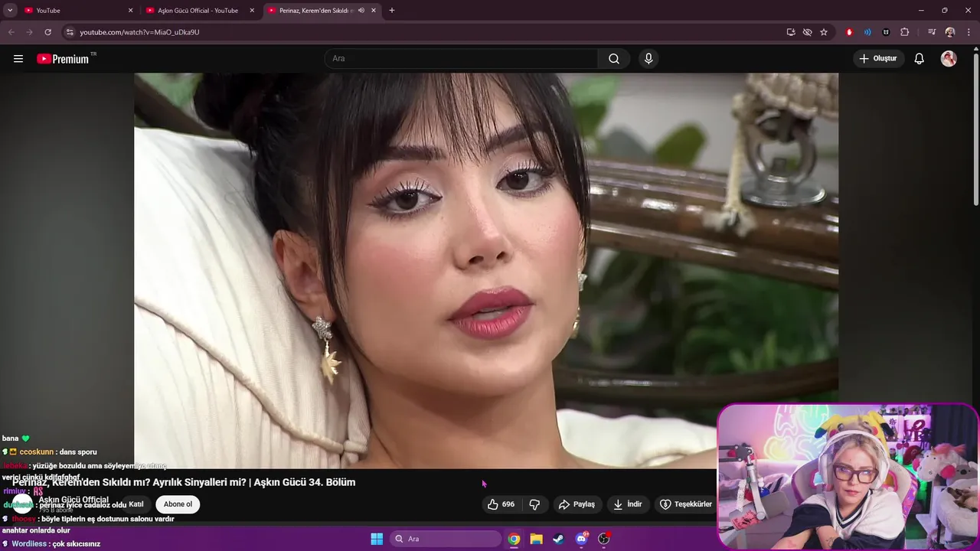Image resolution: width=980 pixels, height=551 pixels.
Task: Close the active Perinaz video tab
Action: [373, 11]
